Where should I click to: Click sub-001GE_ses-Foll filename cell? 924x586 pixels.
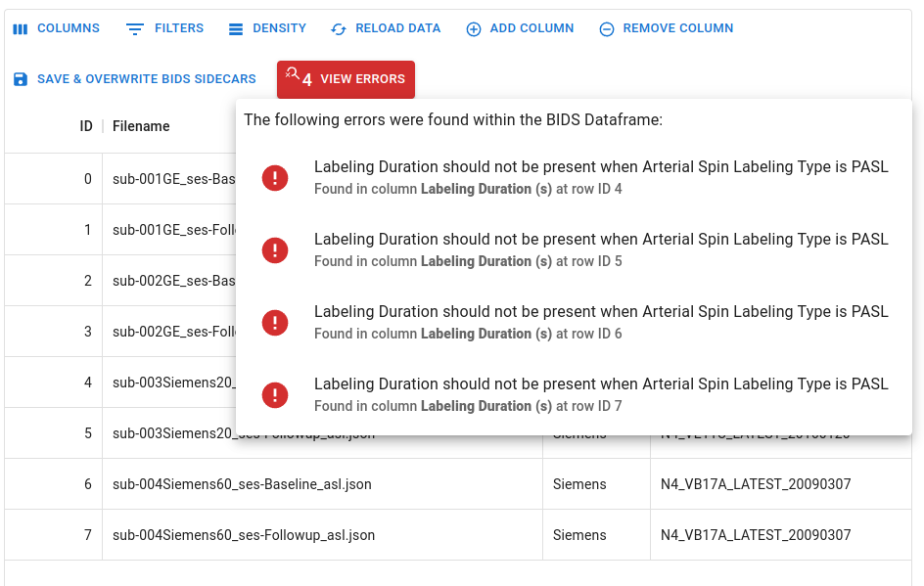click(169, 230)
